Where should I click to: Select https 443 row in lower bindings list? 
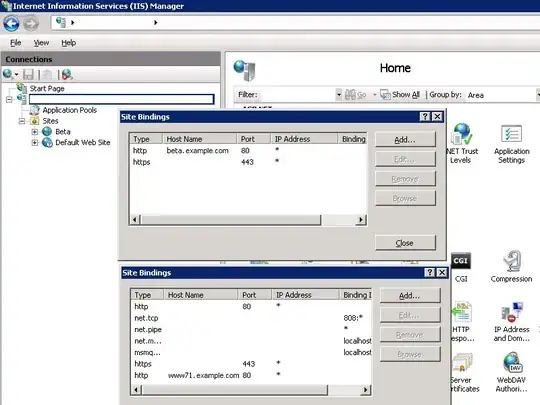coord(251,364)
